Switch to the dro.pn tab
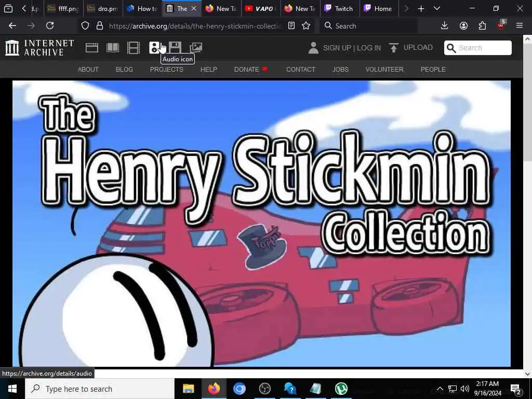The height and width of the screenshot is (399, 532). pos(103,8)
